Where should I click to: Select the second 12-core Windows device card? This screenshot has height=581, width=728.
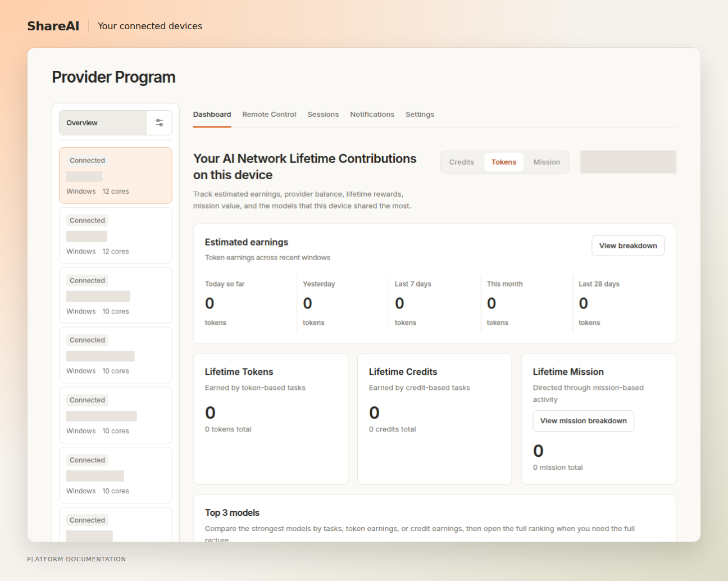(x=116, y=235)
